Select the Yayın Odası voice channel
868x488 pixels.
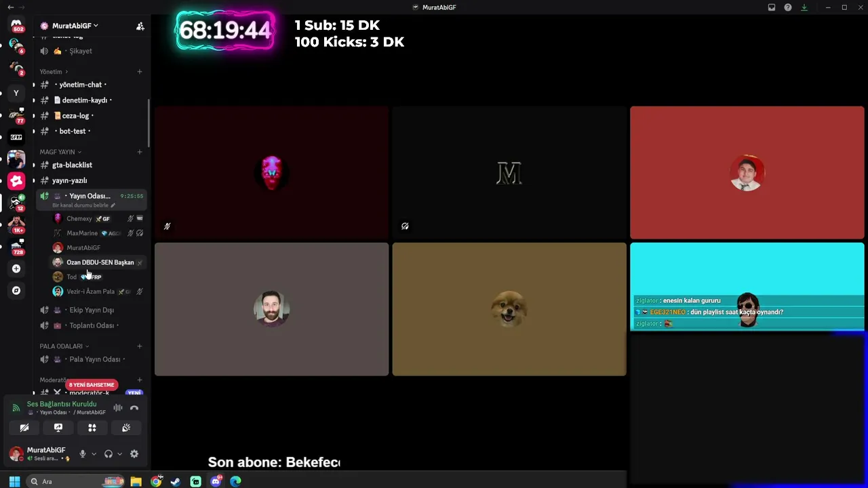[x=90, y=199]
